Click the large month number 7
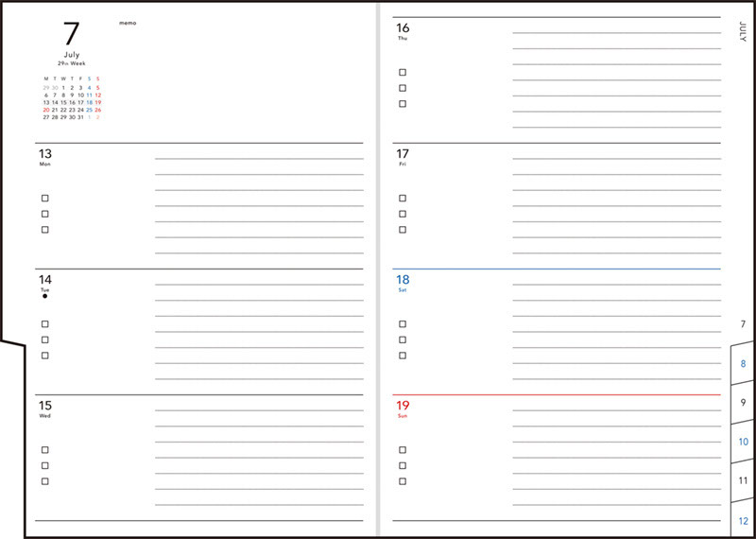756x539 pixels. 72,34
